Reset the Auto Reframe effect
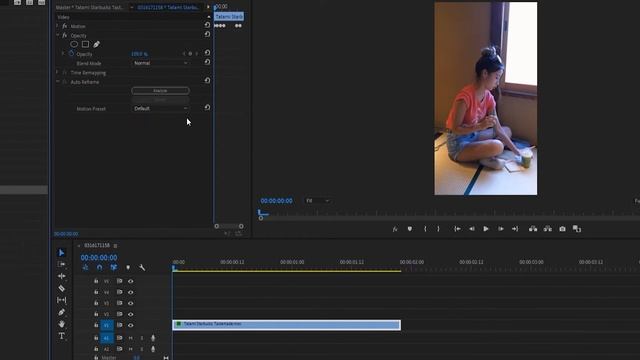 click(x=207, y=80)
